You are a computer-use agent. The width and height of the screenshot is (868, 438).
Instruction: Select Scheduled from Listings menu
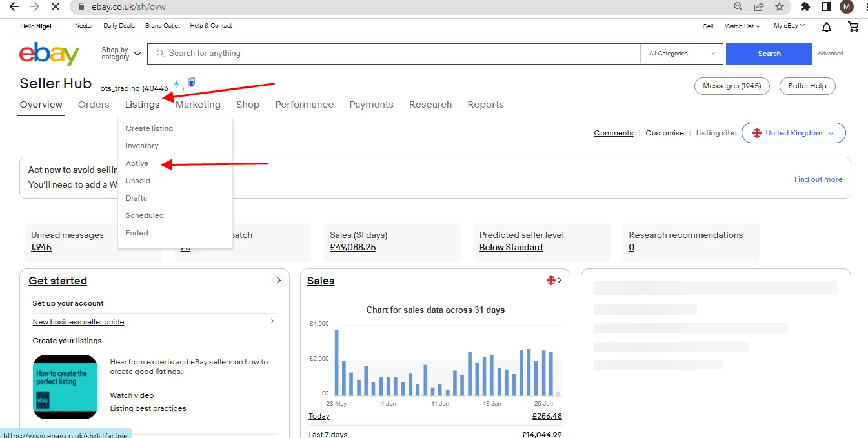tap(145, 215)
